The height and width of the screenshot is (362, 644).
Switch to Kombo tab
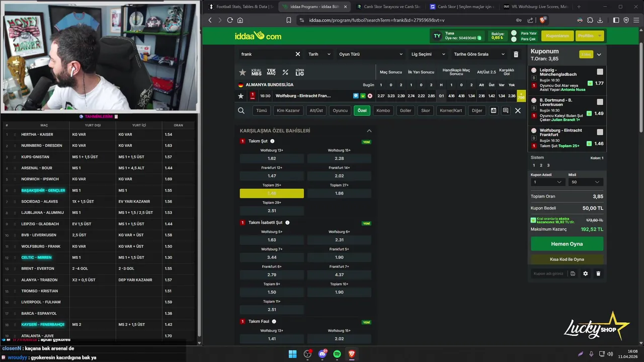point(383,111)
